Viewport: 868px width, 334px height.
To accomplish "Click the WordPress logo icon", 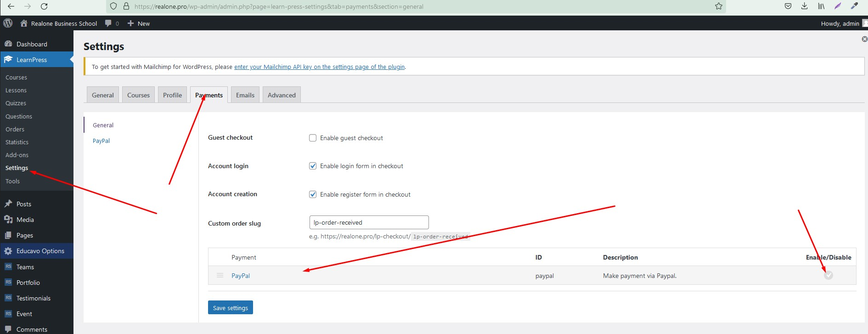I will pyautogui.click(x=8, y=23).
